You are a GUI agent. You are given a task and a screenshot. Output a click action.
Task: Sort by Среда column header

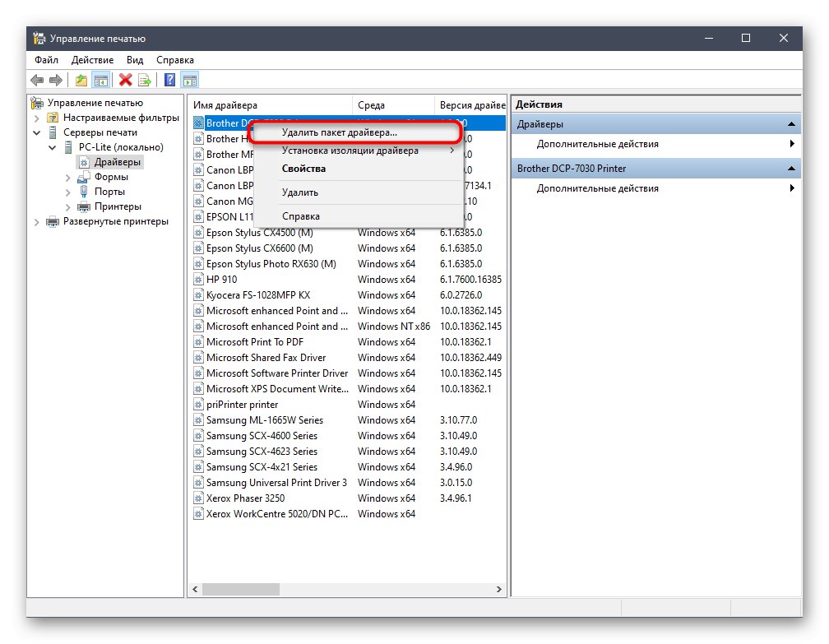393,105
